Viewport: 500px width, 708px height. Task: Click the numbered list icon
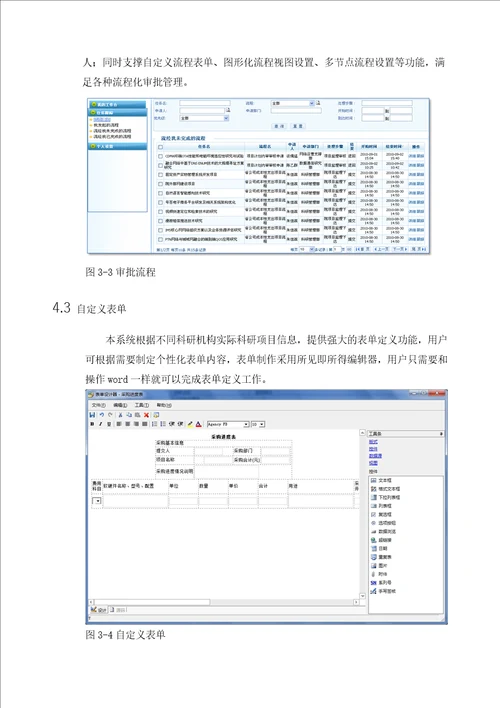pos(154,424)
